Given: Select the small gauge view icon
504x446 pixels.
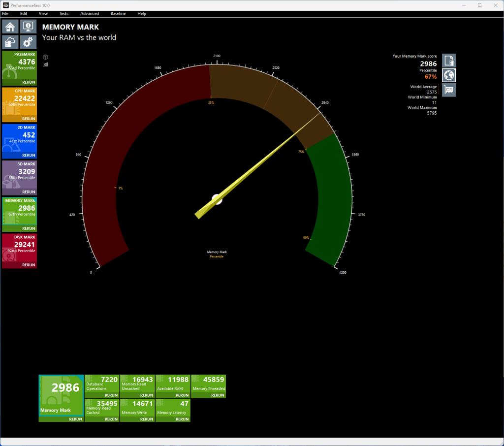Looking at the screenshot, I should (46, 57).
